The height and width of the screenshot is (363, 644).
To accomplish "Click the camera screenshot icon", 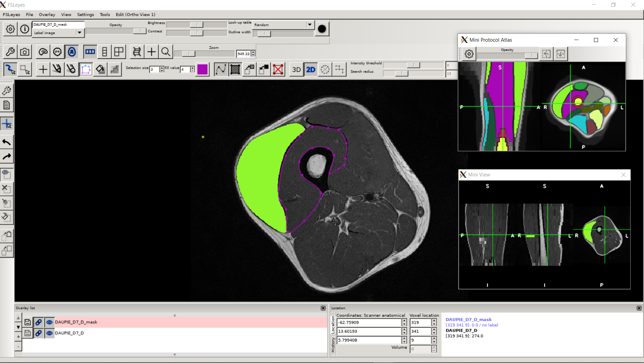I will (25, 52).
